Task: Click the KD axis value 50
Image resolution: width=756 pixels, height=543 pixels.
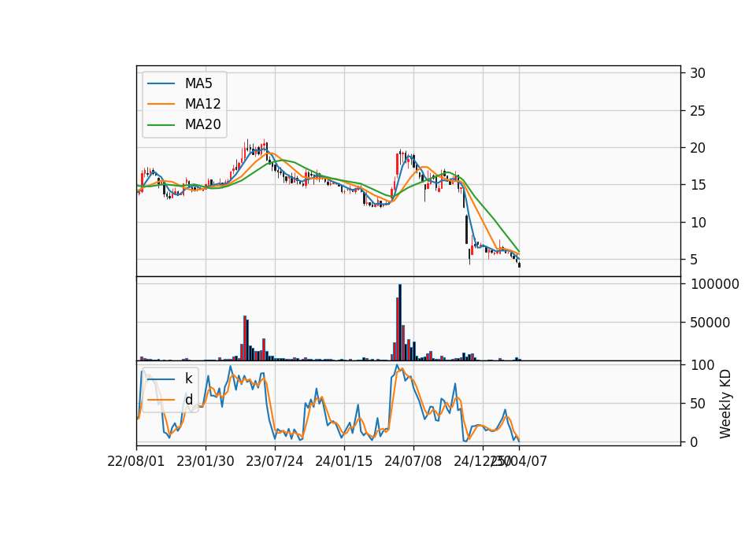Action: pos(697,404)
